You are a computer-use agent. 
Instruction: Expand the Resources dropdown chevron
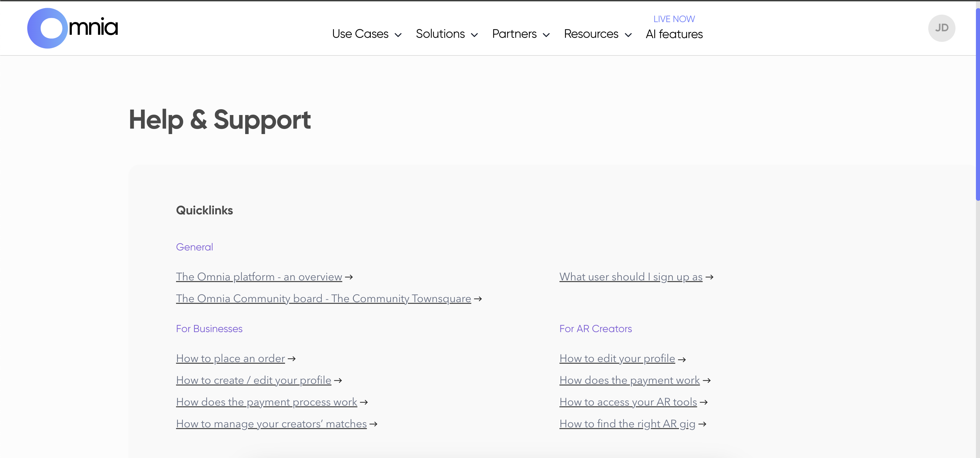629,35
